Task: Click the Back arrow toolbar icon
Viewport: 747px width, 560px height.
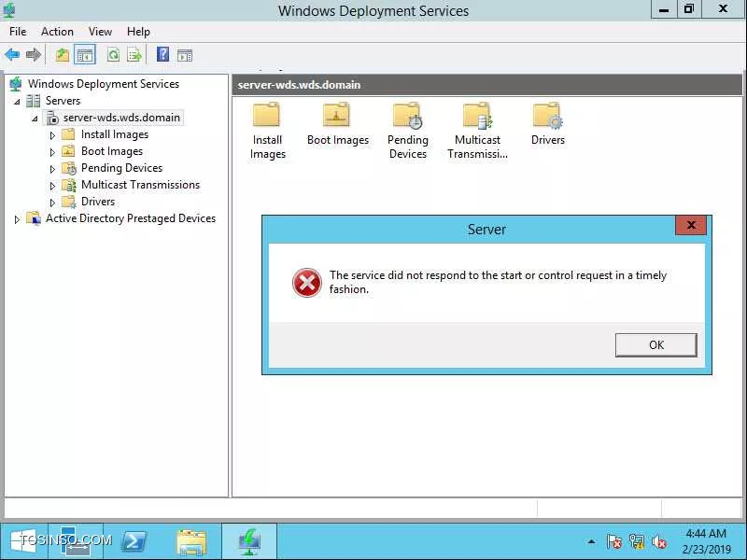Action: 12,55
